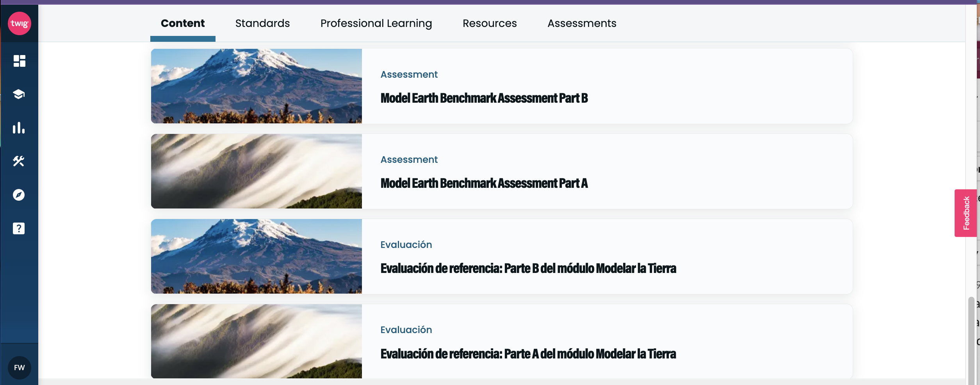Open the compass explore icon

19,195
